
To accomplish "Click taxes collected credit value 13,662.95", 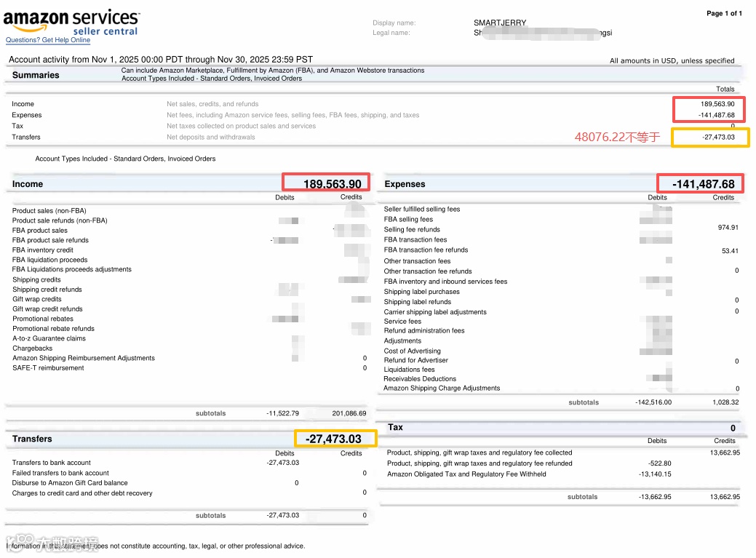I will [x=725, y=453].
